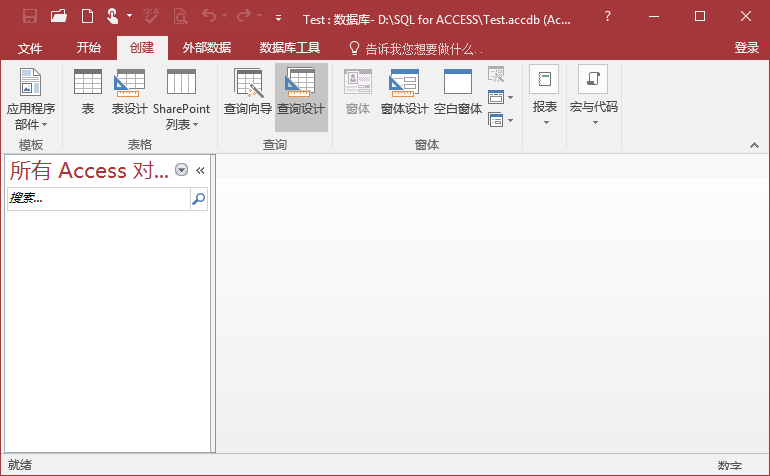Screen dimensions: 770x476
Task: Expand the other forms dropdown
Action: [x=501, y=120]
